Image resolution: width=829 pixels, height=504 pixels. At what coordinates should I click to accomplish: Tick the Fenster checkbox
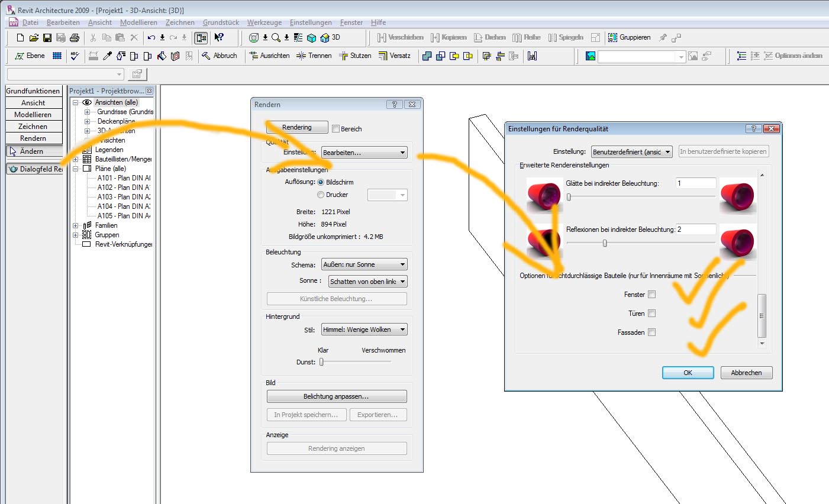pyautogui.click(x=651, y=295)
